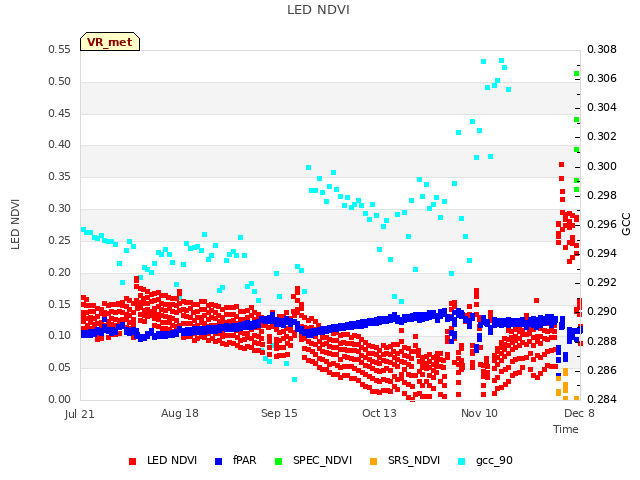Click the 0.35 left axis value

tap(60, 176)
